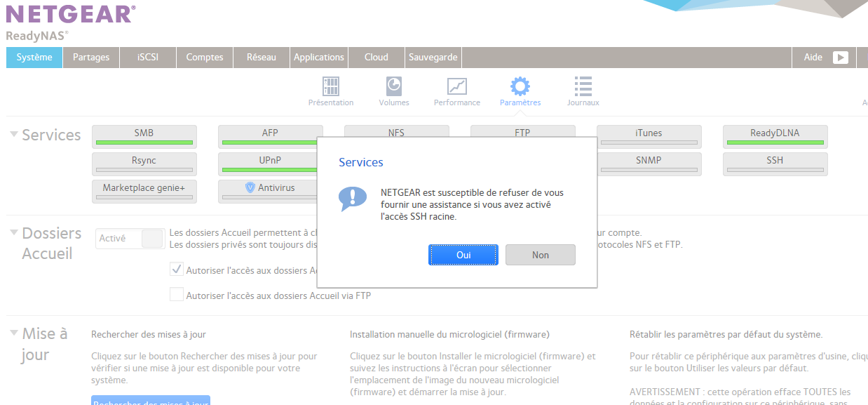The width and height of the screenshot is (868, 405).
Task: Toggle the Rsync service
Action: pos(144,164)
